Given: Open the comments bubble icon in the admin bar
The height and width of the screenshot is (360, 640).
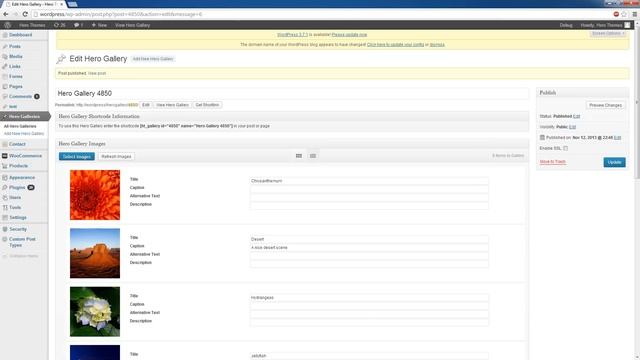Looking at the screenshot, I should click(x=78, y=25).
